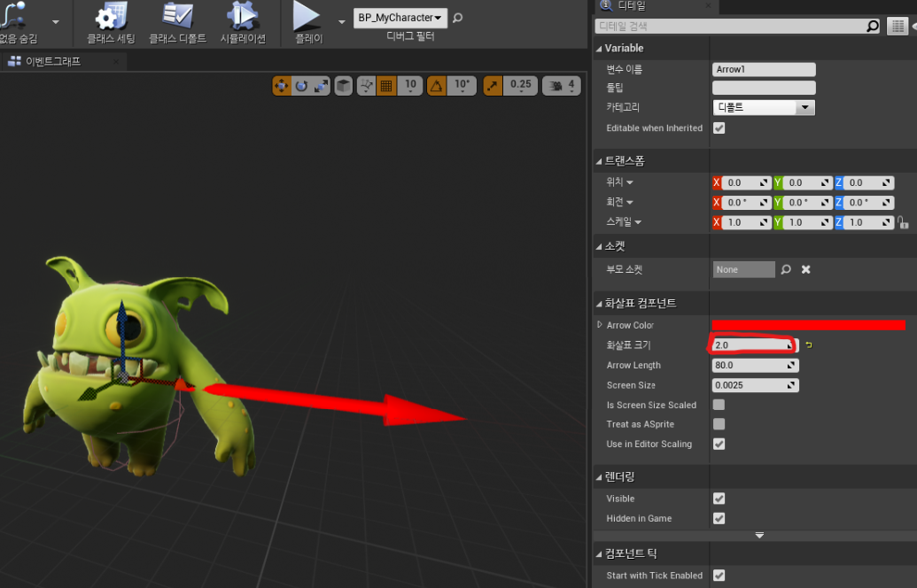Enable Treat as ASprite checkbox
Viewport: 917px width, 588px height.
719,424
